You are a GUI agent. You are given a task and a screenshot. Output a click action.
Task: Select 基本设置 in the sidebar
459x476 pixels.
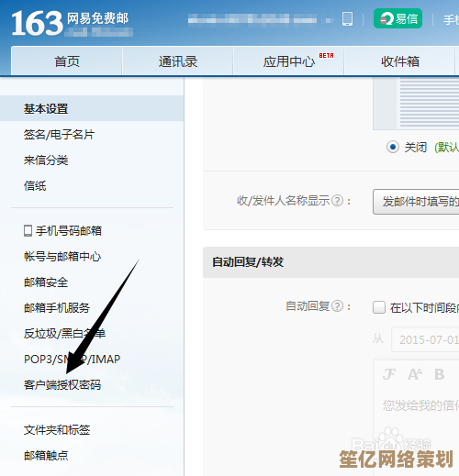pyautogui.click(x=92, y=108)
